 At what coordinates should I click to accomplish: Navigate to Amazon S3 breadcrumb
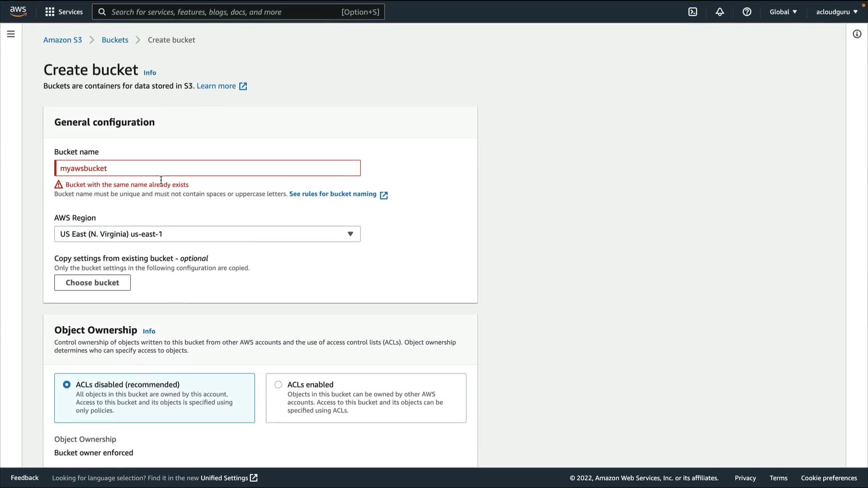(62, 40)
